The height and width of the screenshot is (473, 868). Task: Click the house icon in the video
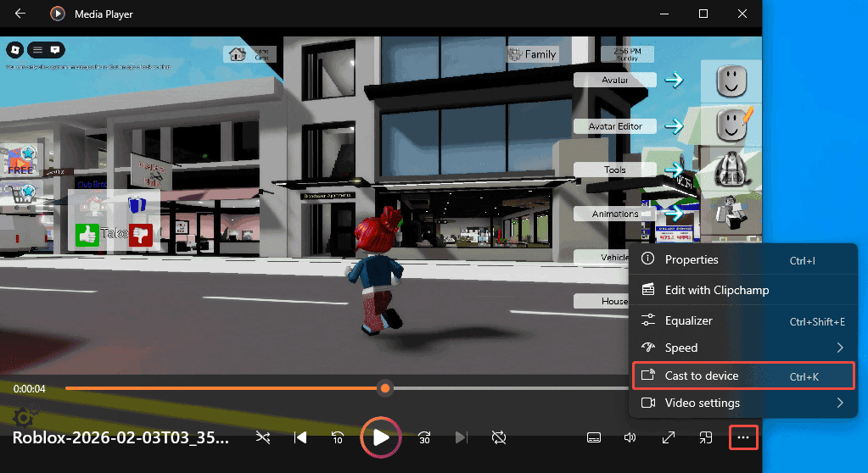tap(238, 54)
